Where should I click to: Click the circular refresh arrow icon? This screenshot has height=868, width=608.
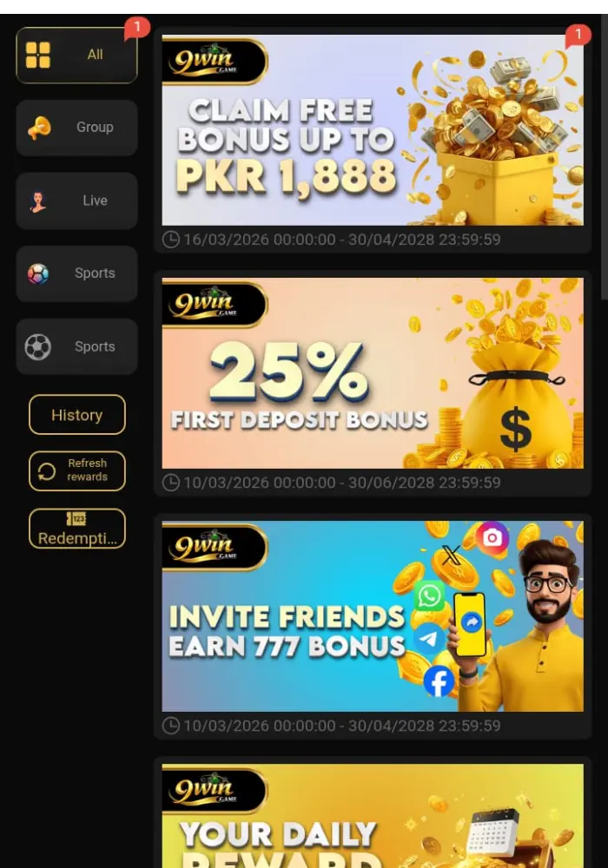point(47,471)
